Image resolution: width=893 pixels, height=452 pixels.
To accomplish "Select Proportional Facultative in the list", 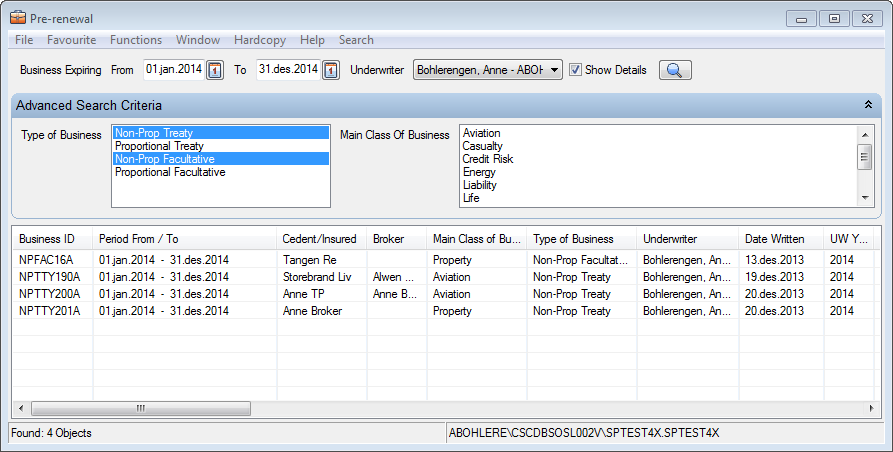I will [x=220, y=172].
